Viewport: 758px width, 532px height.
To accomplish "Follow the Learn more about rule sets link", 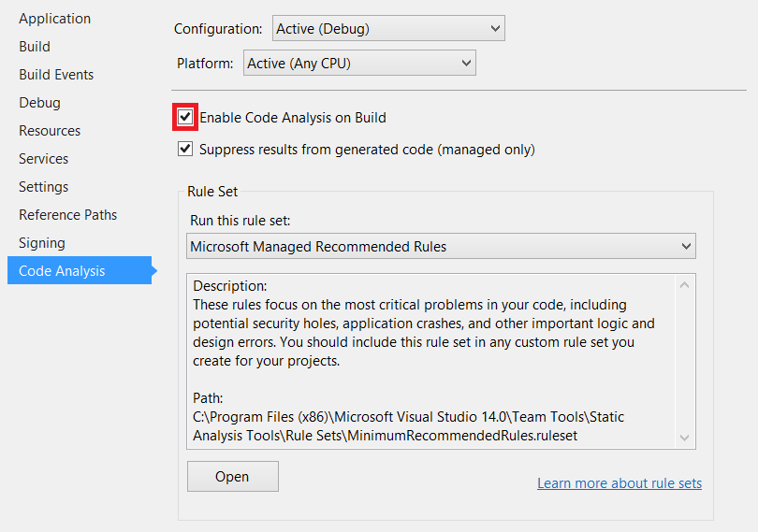I will click(619, 483).
